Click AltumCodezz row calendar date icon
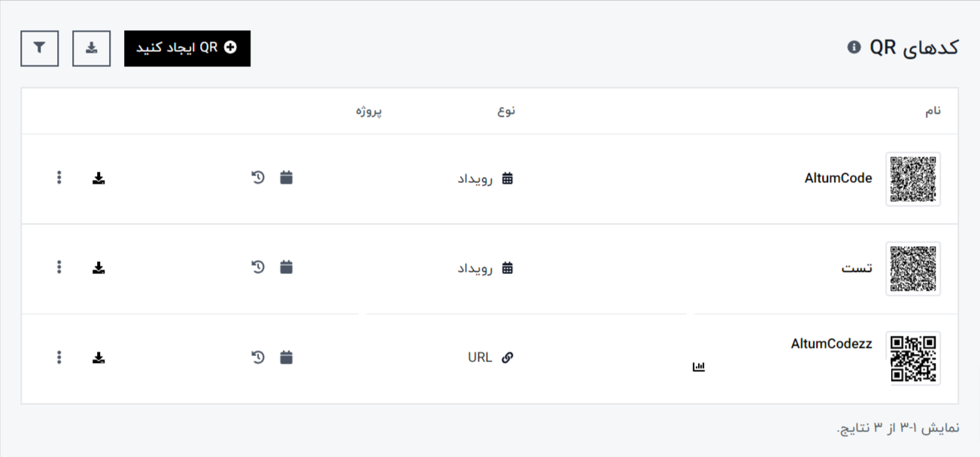This screenshot has width=980, height=457. coord(286,358)
